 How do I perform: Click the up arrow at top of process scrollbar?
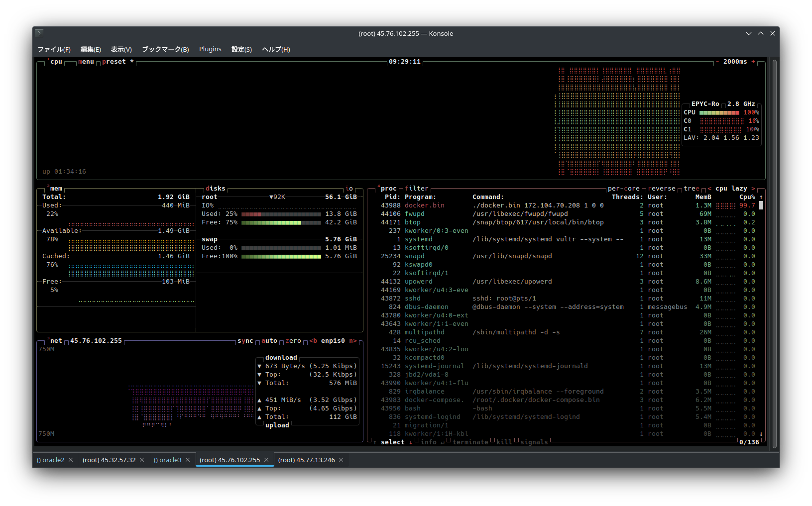point(761,197)
